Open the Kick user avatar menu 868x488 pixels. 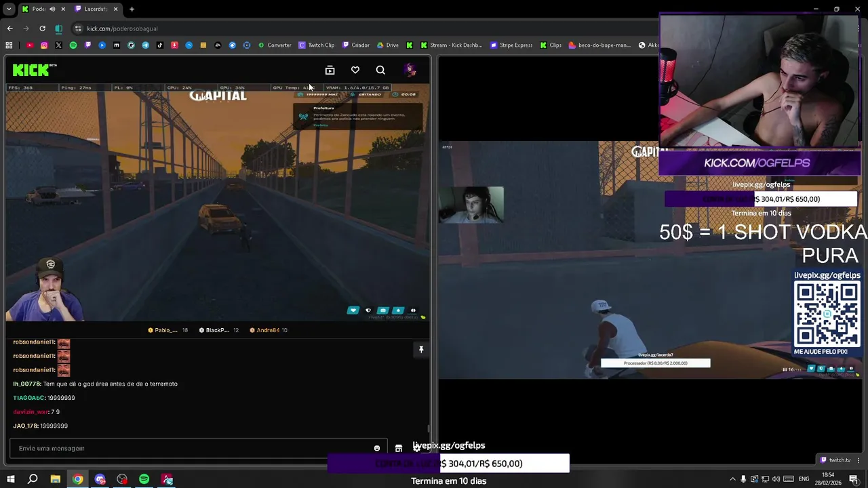pyautogui.click(x=410, y=70)
